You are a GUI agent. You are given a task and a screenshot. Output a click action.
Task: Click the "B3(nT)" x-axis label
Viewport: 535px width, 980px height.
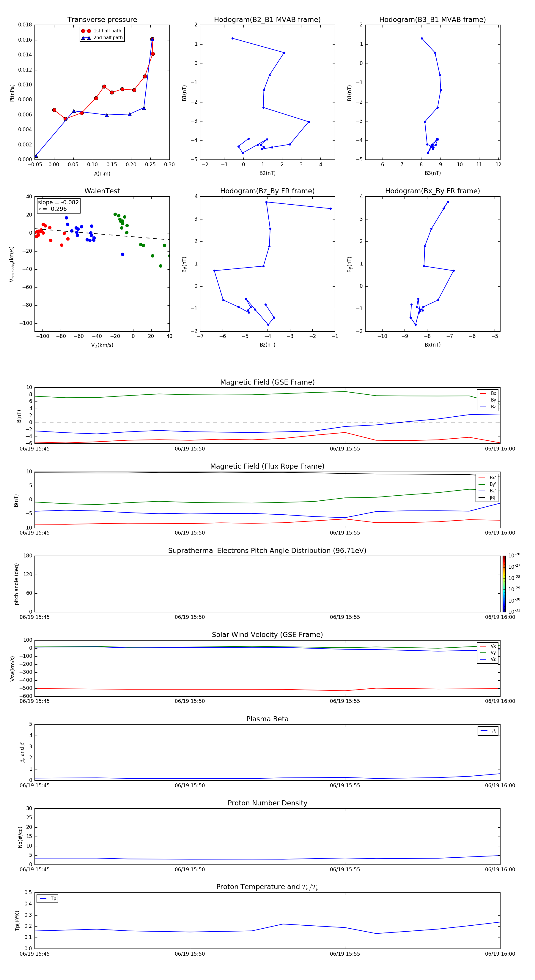432,173
